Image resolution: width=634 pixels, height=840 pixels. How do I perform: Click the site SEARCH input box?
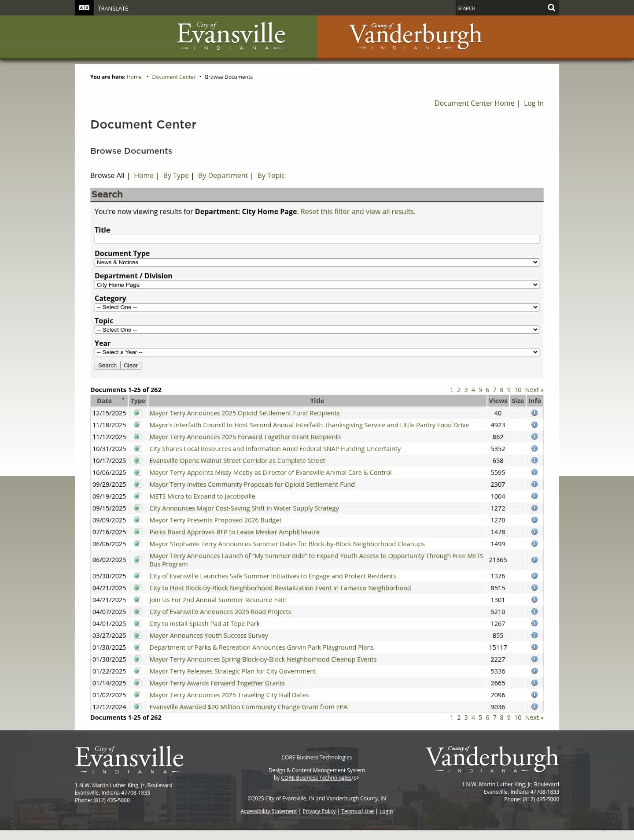[500, 8]
